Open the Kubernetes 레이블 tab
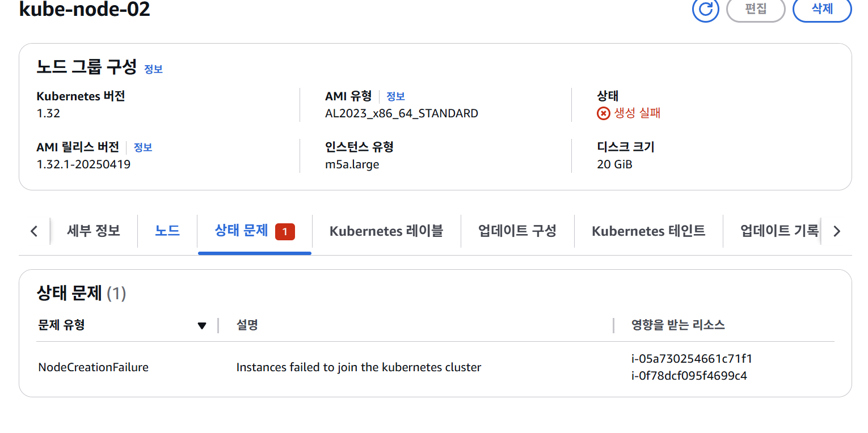This screenshot has height=433, width=868. coord(386,231)
